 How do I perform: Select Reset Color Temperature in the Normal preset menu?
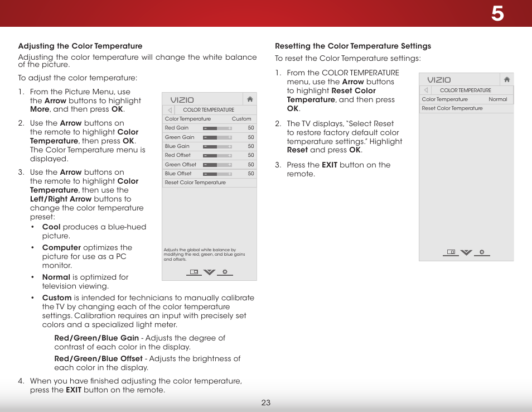[x=466, y=108]
